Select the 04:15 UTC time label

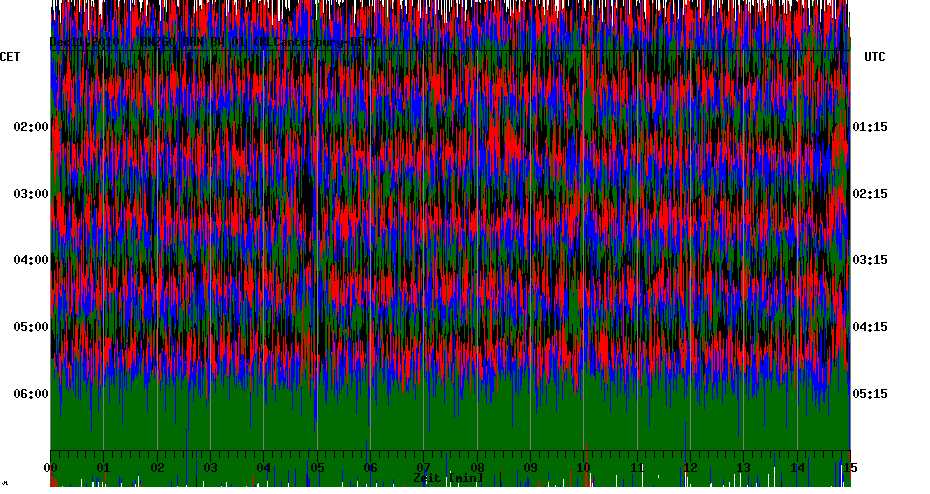click(870, 326)
